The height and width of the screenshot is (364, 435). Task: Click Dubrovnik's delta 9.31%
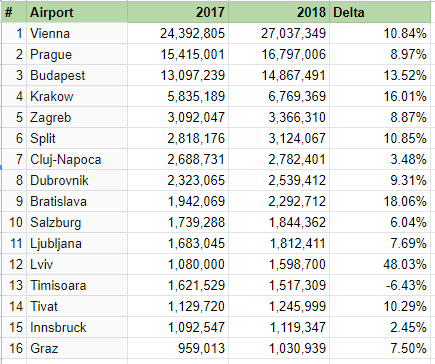380,180
